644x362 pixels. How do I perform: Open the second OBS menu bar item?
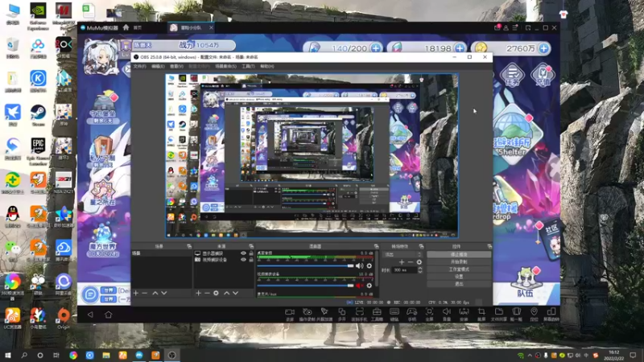pyautogui.click(x=158, y=67)
